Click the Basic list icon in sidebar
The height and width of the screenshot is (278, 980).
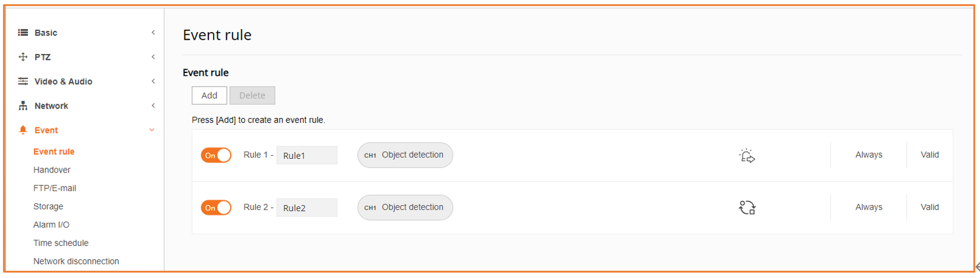[x=23, y=33]
